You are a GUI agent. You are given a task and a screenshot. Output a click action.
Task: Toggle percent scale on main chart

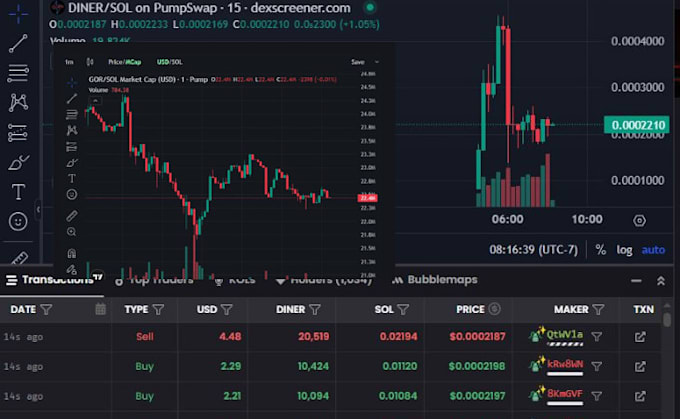tap(601, 250)
